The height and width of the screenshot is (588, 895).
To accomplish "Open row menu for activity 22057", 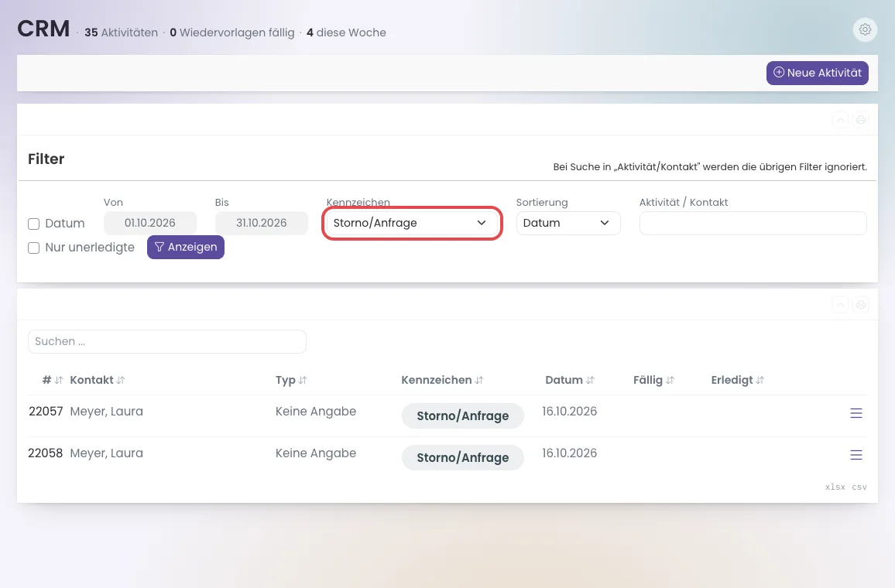I will click(x=856, y=413).
